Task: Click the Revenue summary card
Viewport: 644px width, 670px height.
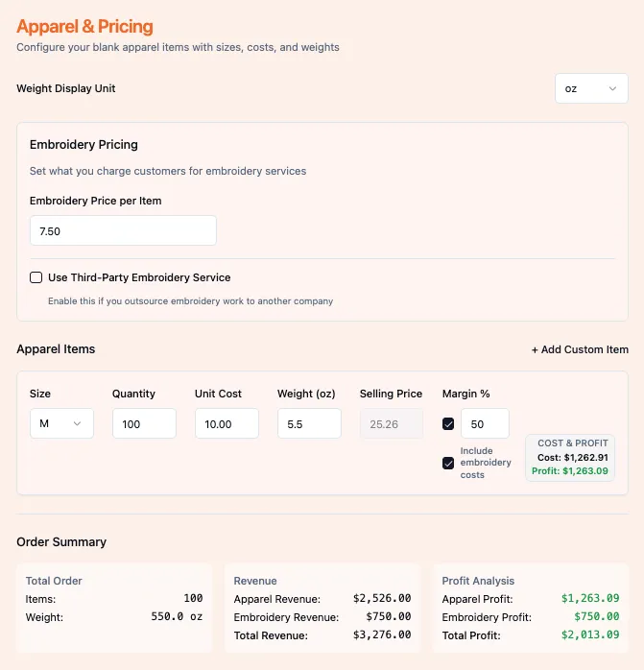Action: [x=322, y=608]
